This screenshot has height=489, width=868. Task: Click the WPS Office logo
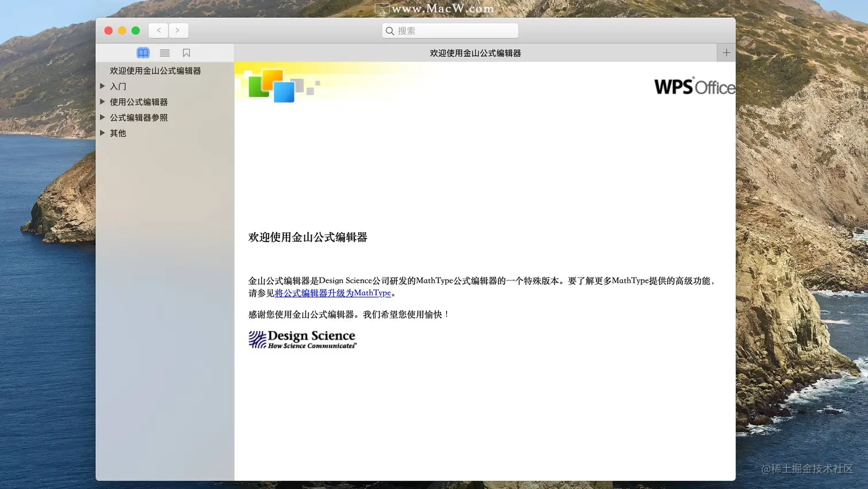pyautogui.click(x=695, y=86)
